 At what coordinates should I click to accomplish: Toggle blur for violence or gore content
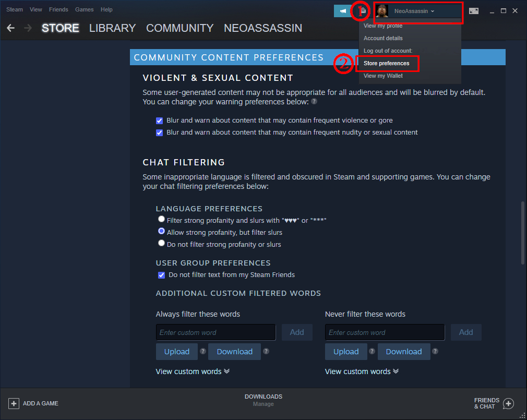pos(159,121)
